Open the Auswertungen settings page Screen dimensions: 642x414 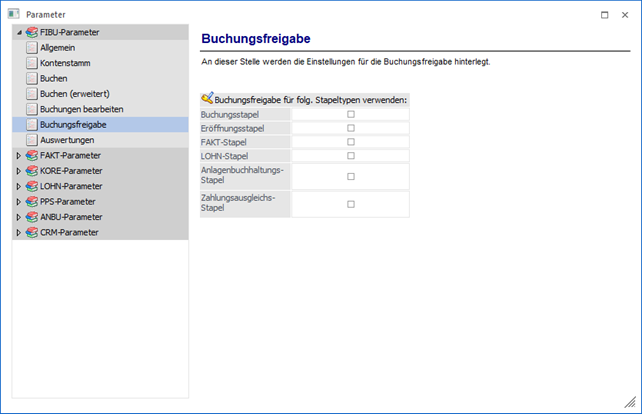(x=66, y=140)
